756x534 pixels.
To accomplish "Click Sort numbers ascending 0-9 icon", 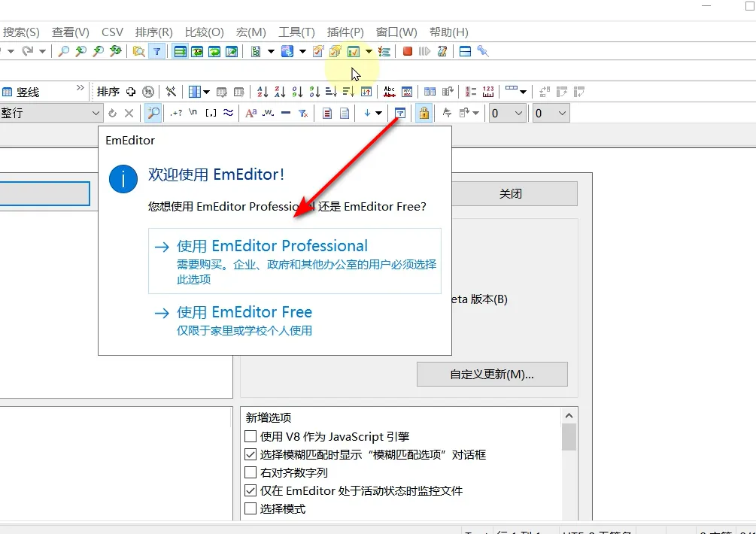I will (297, 92).
